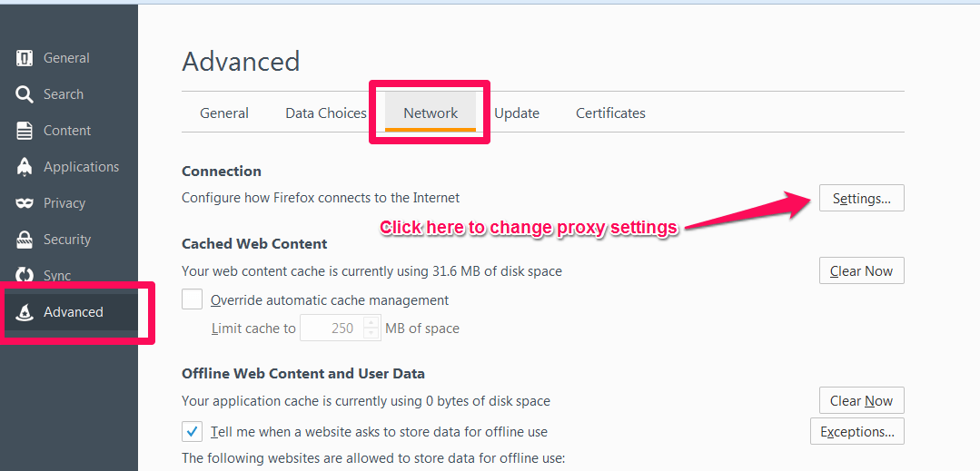The width and height of the screenshot is (980, 471).
Task: Click the 'Advanced' page title
Action: point(241,61)
